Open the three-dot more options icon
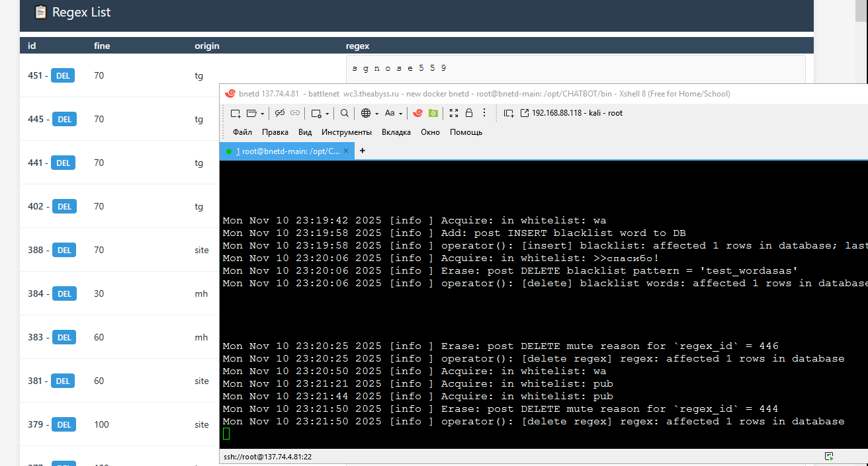Image resolution: width=868 pixels, height=466 pixels. pos(484,112)
